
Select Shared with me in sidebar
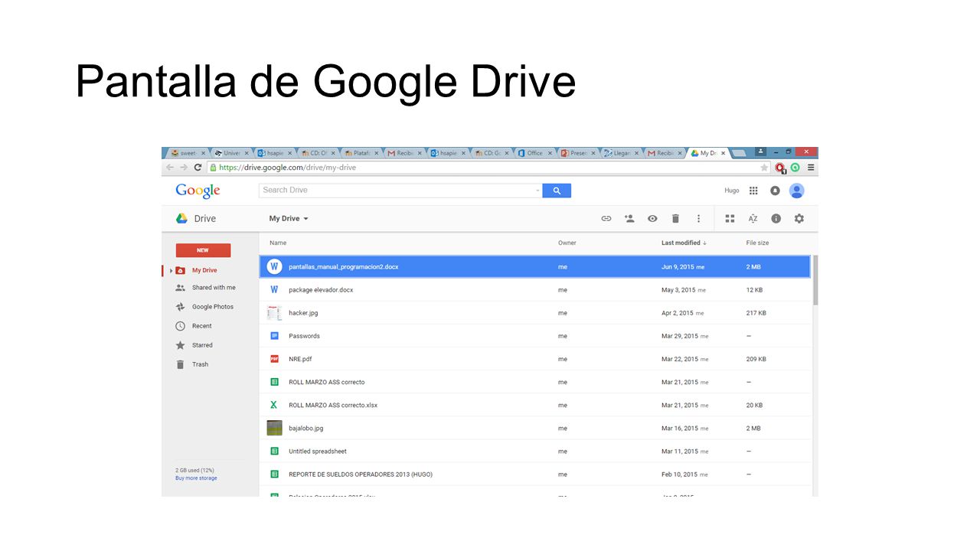pyautogui.click(x=213, y=288)
